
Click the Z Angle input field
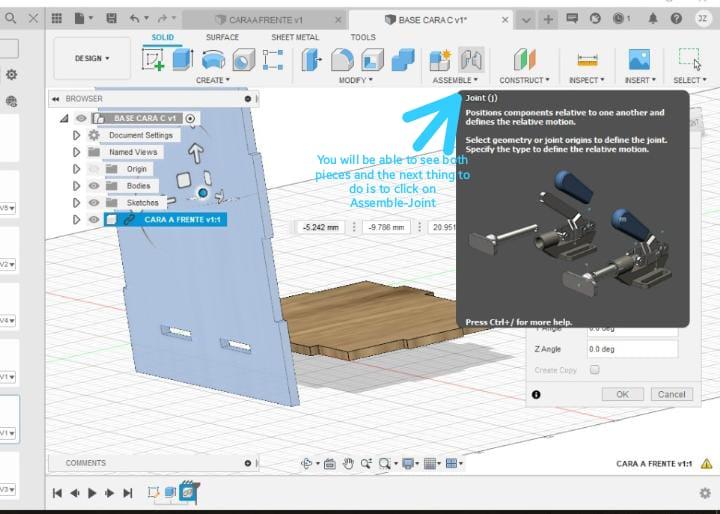[x=632, y=349]
